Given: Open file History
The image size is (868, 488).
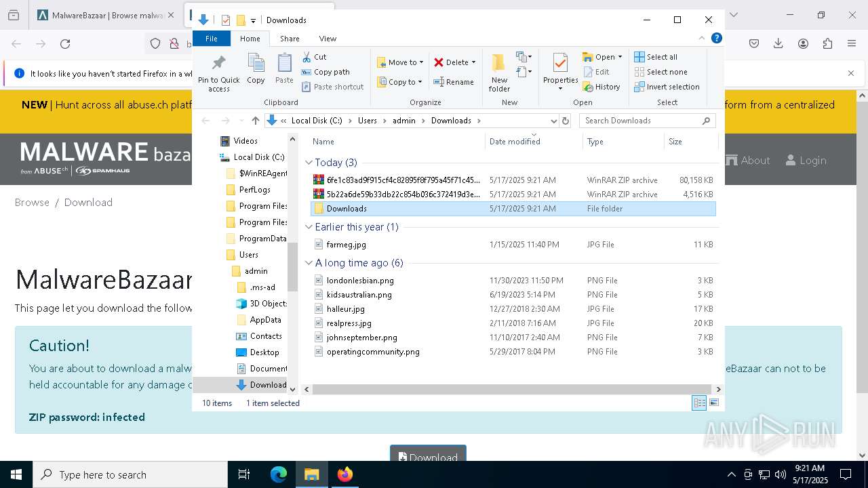Looking at the screenshot, I should point(601,87).
